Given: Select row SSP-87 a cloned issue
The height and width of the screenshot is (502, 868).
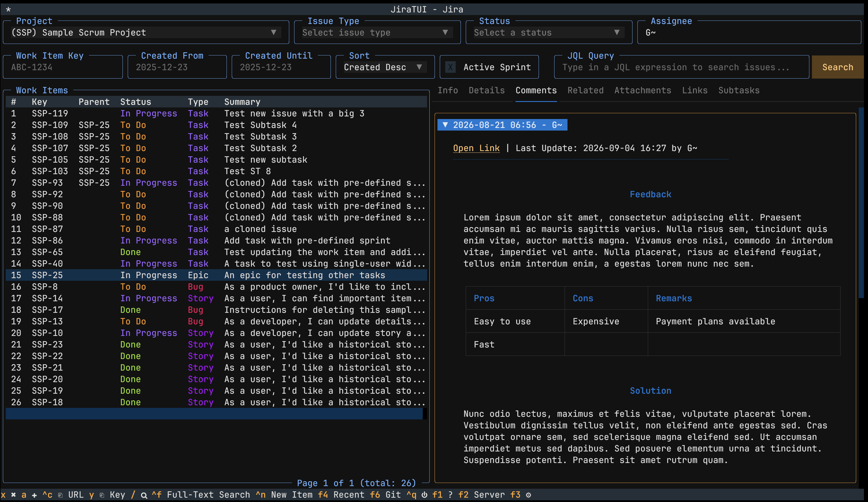Looking at the screenshot, I should click(216, 229).
